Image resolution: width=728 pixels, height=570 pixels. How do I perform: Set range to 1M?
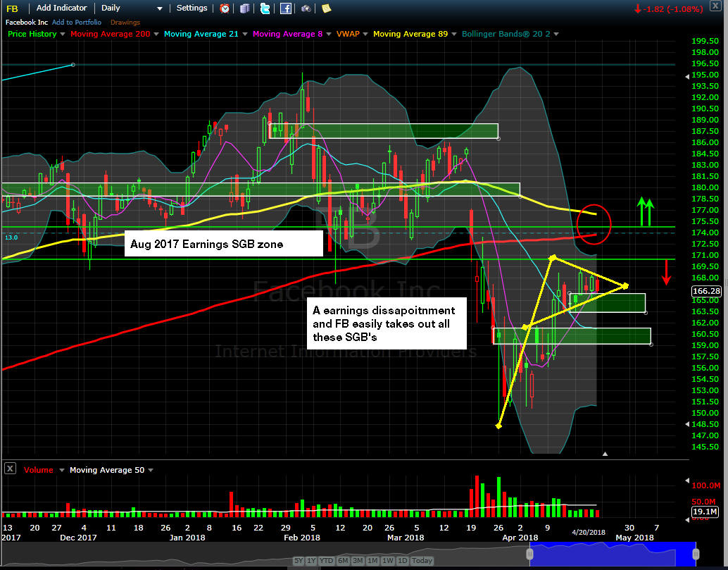(372, 561)
